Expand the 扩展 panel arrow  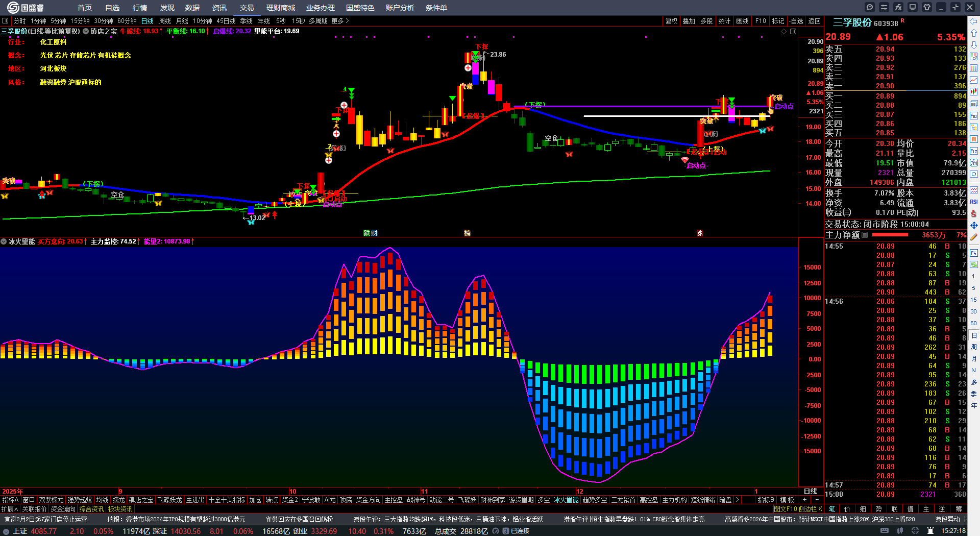[x=10, y=509]
